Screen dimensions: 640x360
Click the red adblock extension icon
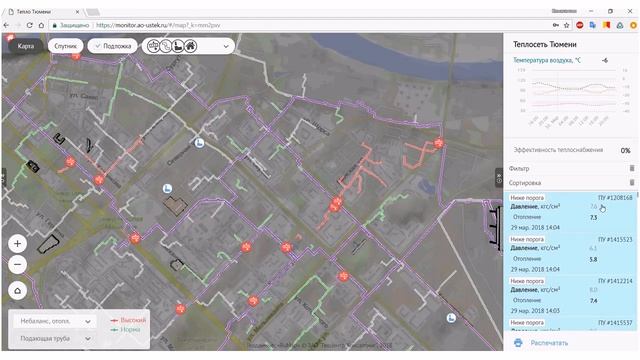580,25
